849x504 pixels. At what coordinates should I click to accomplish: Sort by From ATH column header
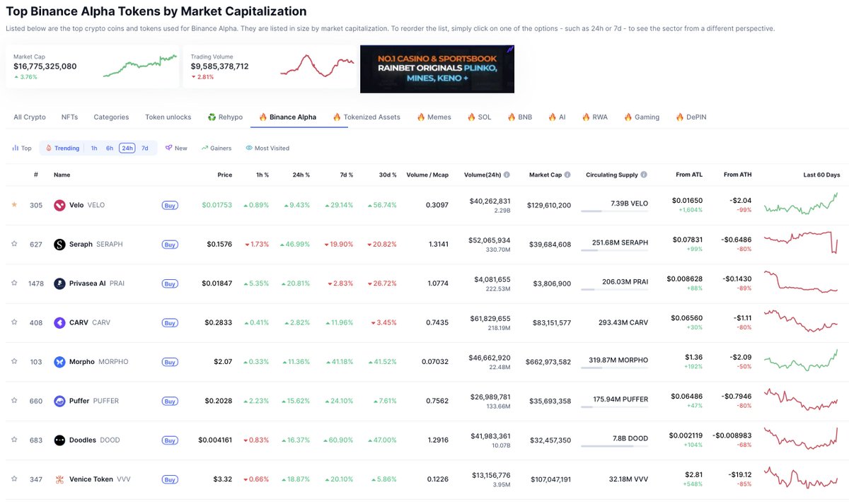(x=737, y=175)
